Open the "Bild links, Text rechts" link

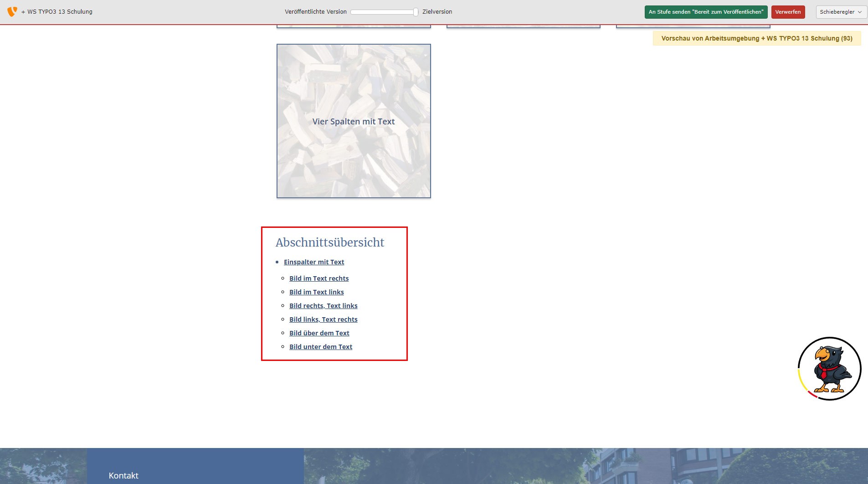(x=323, y=319)
